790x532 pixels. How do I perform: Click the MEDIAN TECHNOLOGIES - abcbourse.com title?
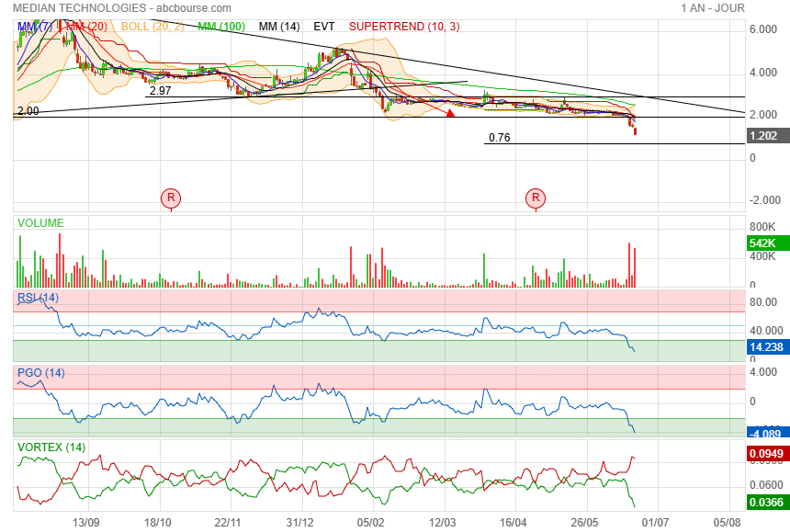122,8
